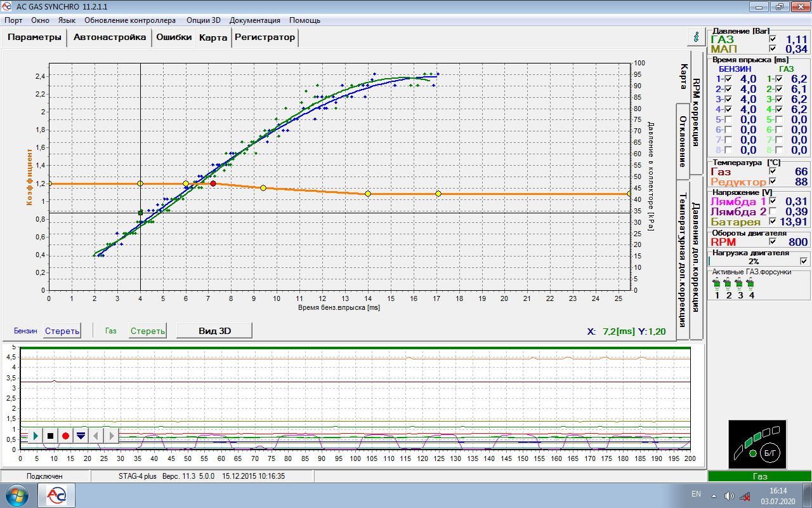The image size is (812, 508).
Task: Open Обновление контроллера menu
Action: (x=130, y=20)
